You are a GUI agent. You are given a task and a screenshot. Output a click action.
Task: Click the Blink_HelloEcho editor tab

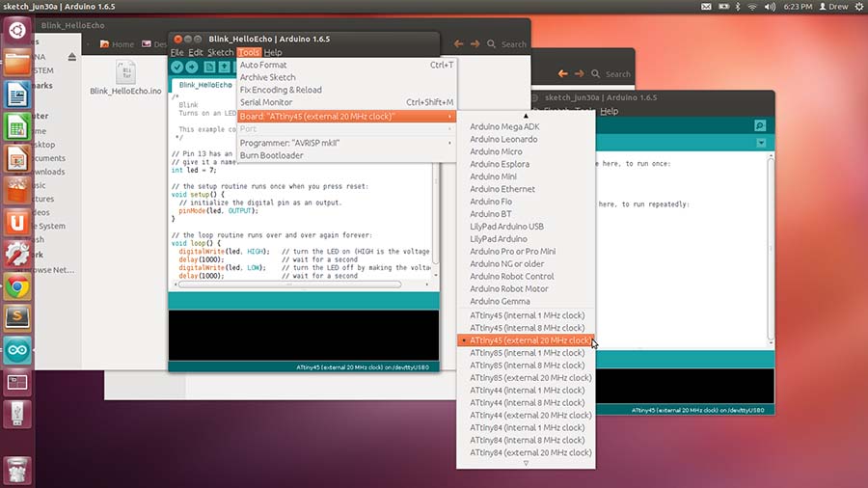click(x=205, y=85)
